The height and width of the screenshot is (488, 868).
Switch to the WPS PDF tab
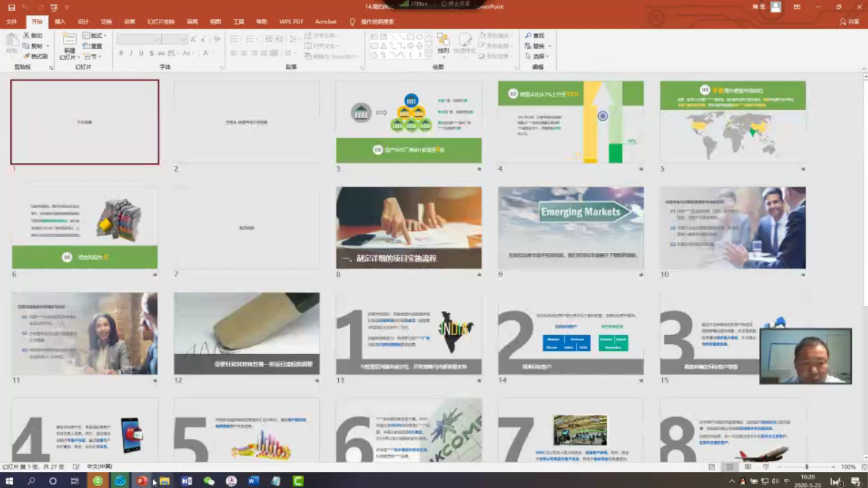pos(291,21)
